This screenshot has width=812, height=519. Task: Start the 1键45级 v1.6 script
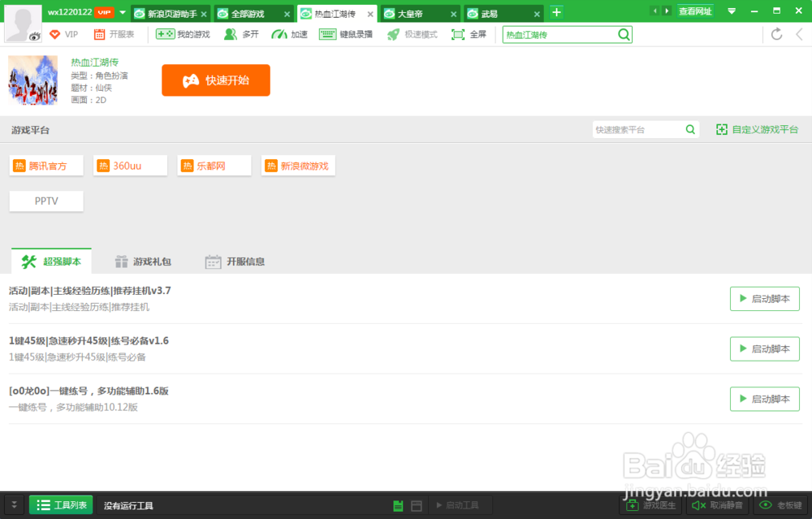(x=764, y=348)
